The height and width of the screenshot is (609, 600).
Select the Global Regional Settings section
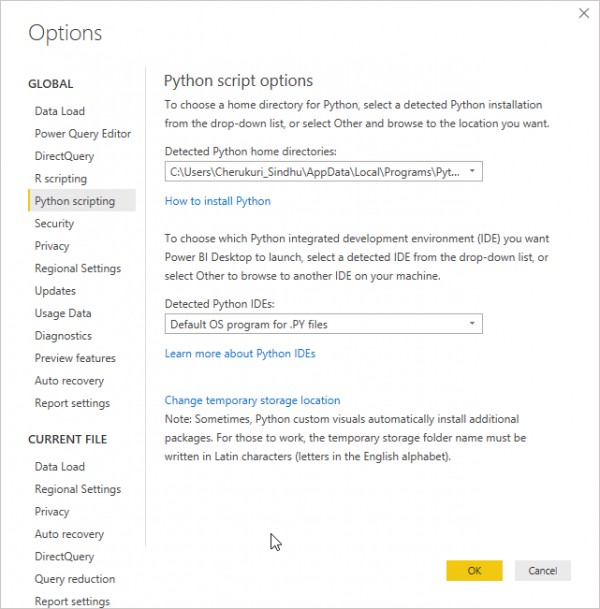point(78,268)
